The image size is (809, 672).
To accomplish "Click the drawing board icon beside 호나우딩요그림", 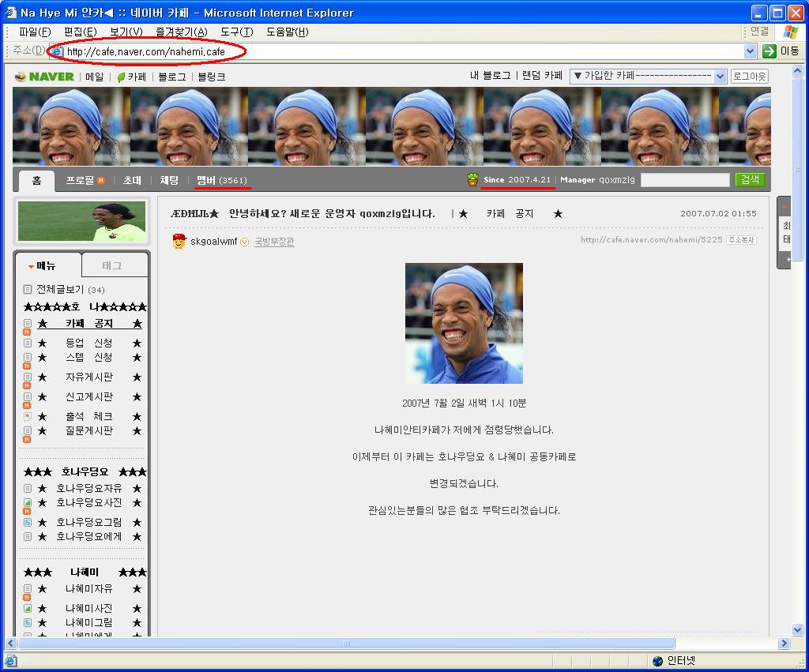I will pyautogui.click(x=28, y=522).
